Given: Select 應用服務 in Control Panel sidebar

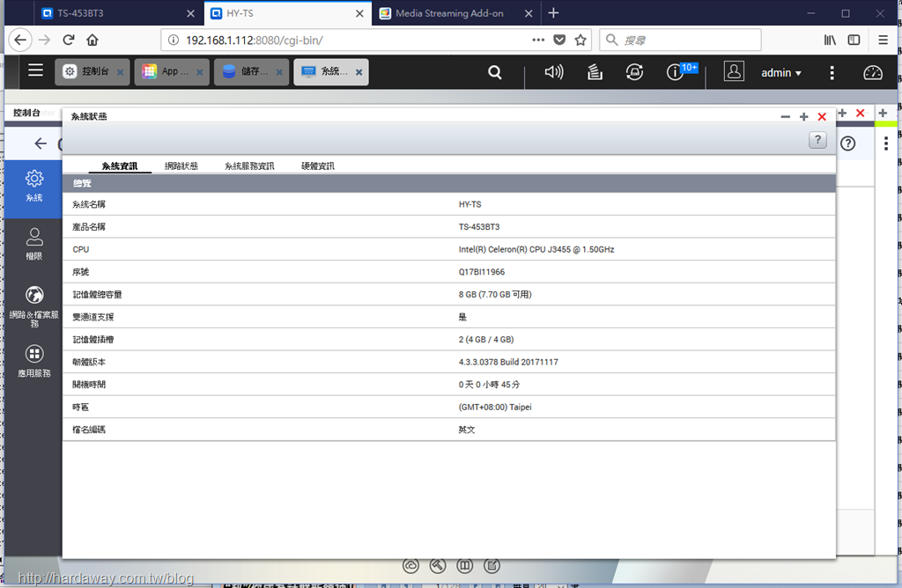Looking at the screenshot, I should point(34,361).
